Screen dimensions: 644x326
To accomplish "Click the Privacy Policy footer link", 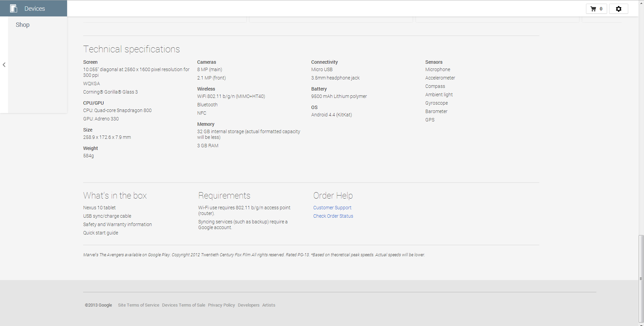I will (221, 305).
